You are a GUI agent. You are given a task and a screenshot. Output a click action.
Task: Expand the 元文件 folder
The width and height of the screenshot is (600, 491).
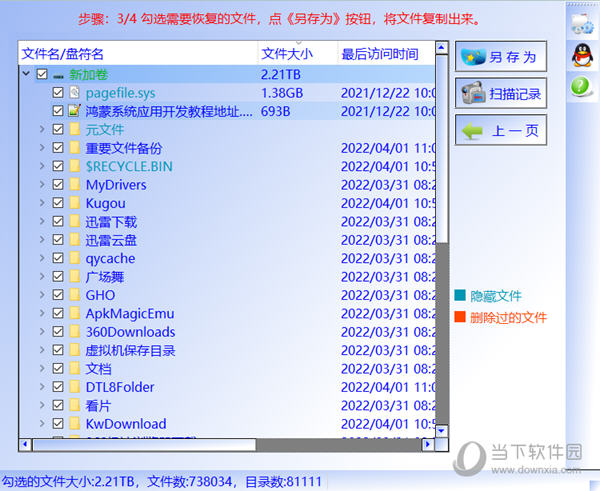click(42, 129)
